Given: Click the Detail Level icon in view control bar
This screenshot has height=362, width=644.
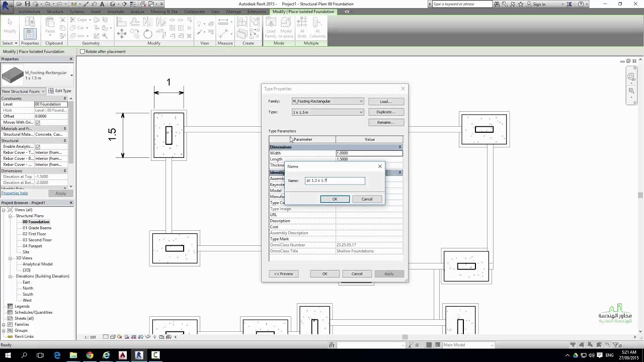Looking at the screenshot, I should [x=105, y=337].
